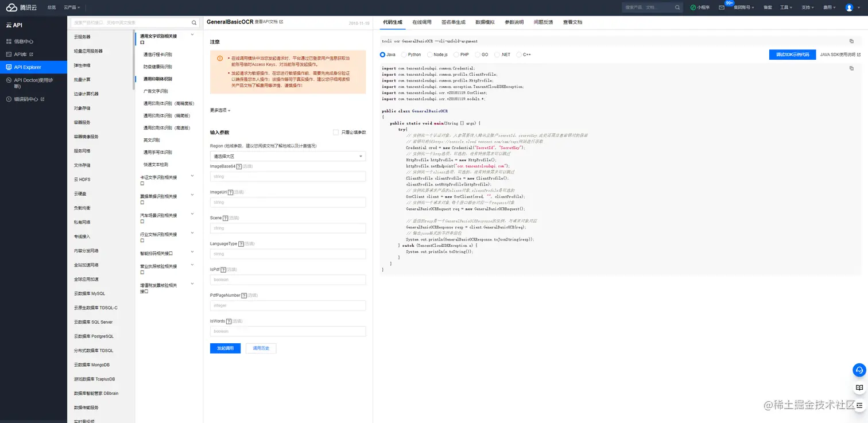Image resolution: width=868 pixels, height=423 pixels.
Task: Open the blue customer service chat icon
Action: [859, 370]
